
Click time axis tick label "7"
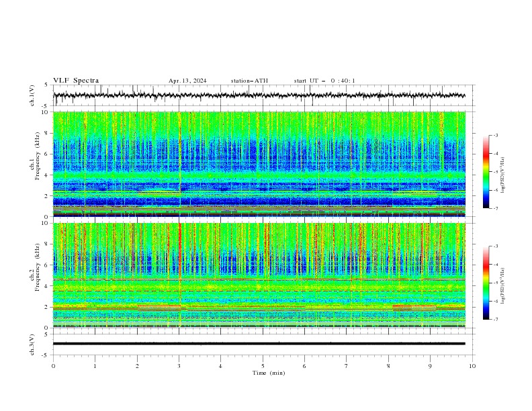[347, 366]
